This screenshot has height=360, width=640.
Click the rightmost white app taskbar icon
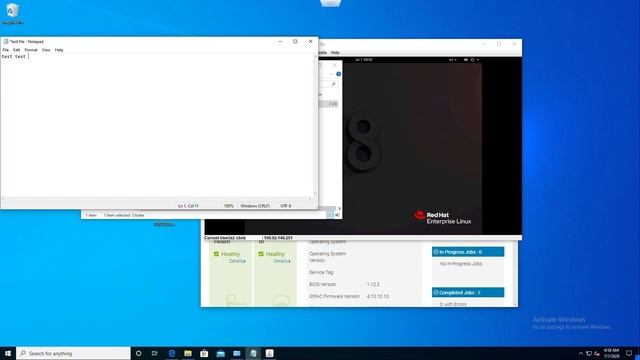[270, 353]
